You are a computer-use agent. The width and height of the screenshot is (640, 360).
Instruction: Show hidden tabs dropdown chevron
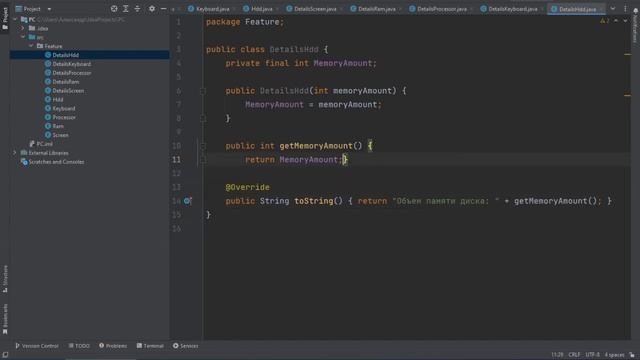point(613,9)
